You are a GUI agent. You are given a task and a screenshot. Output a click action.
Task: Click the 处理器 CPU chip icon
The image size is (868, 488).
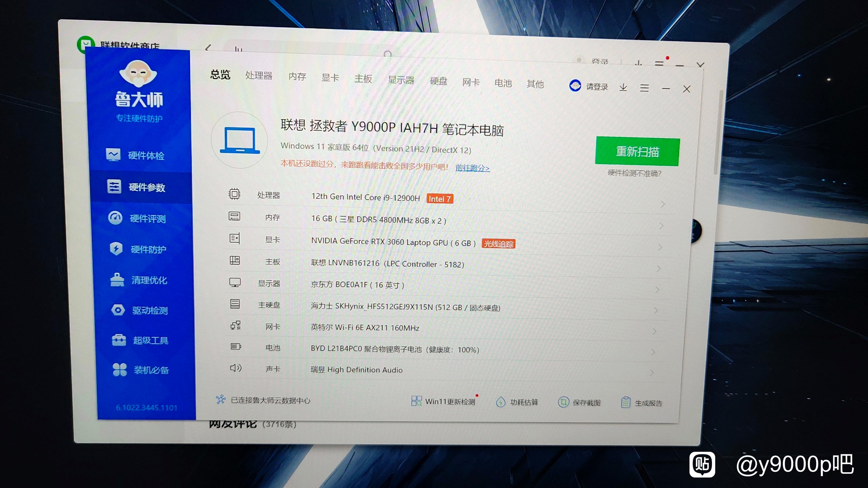[x=234, y=194]
